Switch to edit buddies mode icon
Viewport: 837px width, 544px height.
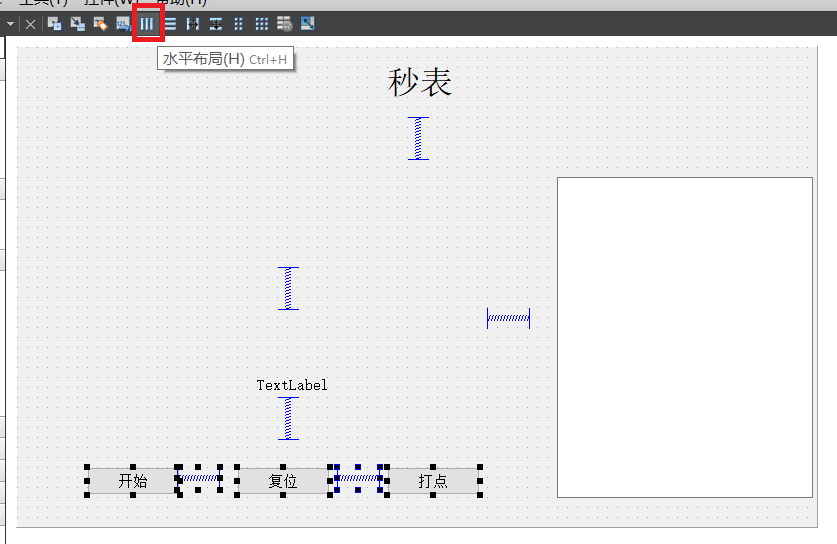[x=100, y=24]
